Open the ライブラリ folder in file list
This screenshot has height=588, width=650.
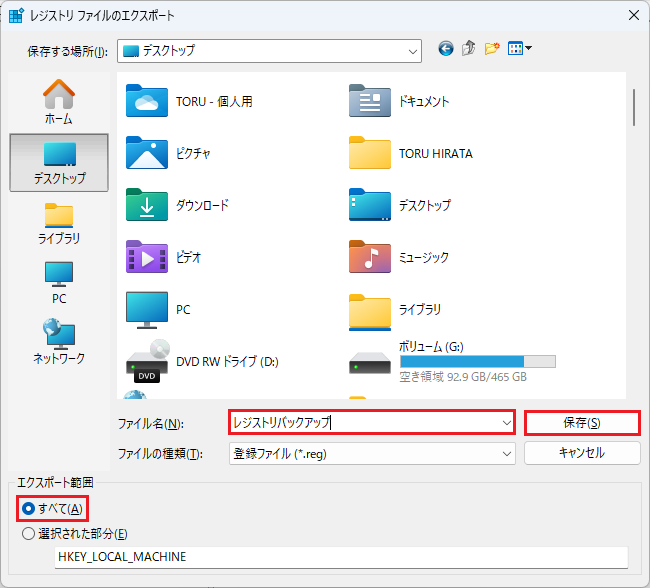pyautogui.click(x=370, y=312)
